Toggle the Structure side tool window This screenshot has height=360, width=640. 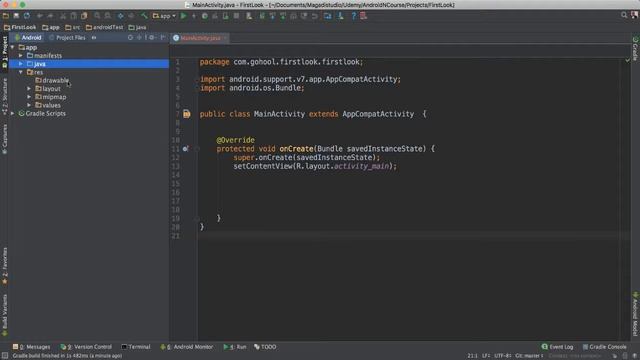[x=4, y=96]
